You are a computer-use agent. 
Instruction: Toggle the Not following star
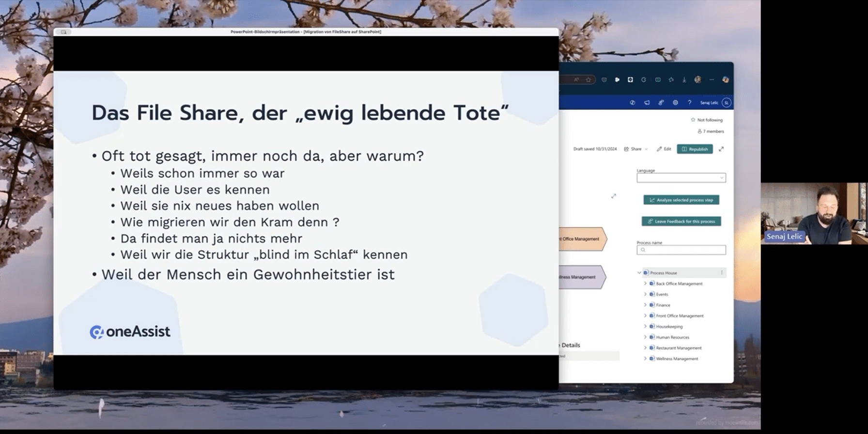tap(693, 120)
